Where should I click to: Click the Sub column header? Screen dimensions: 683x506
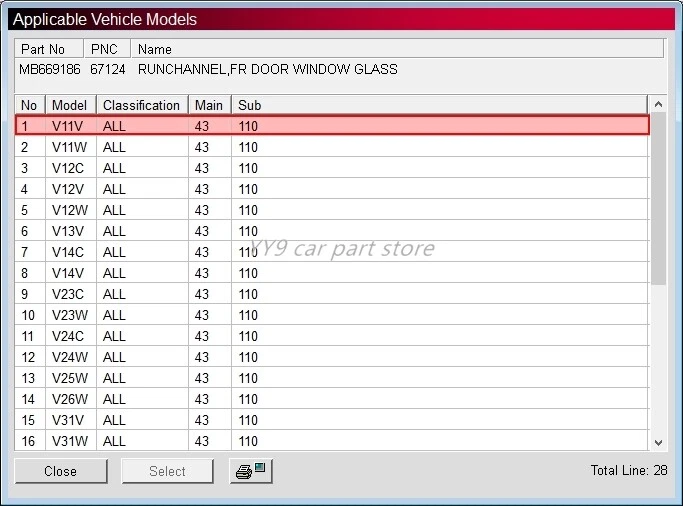click(440, 105)
